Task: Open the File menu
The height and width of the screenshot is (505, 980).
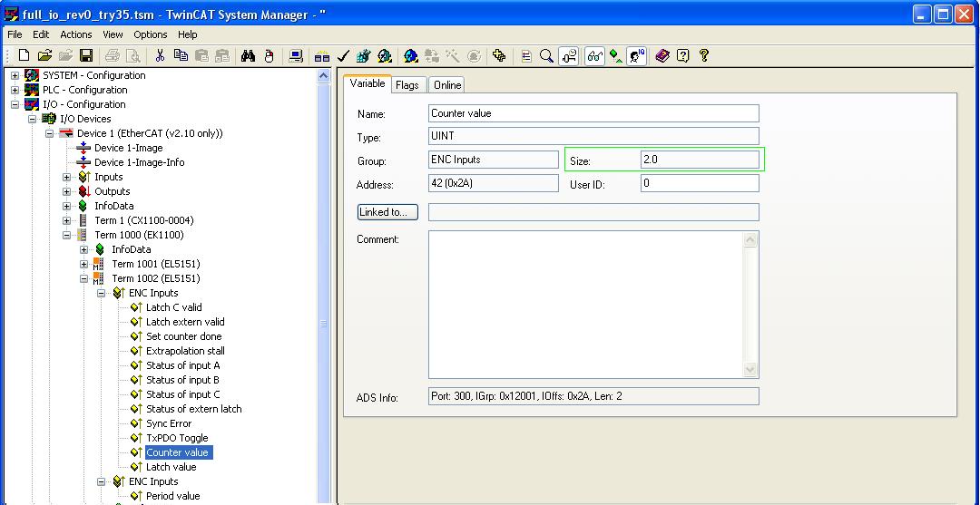Action: click(15, 34)
